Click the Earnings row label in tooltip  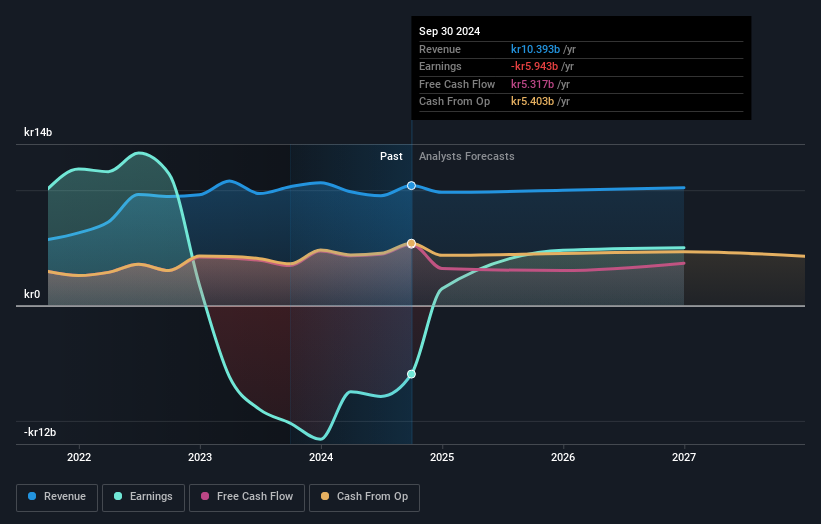point(440,66)
